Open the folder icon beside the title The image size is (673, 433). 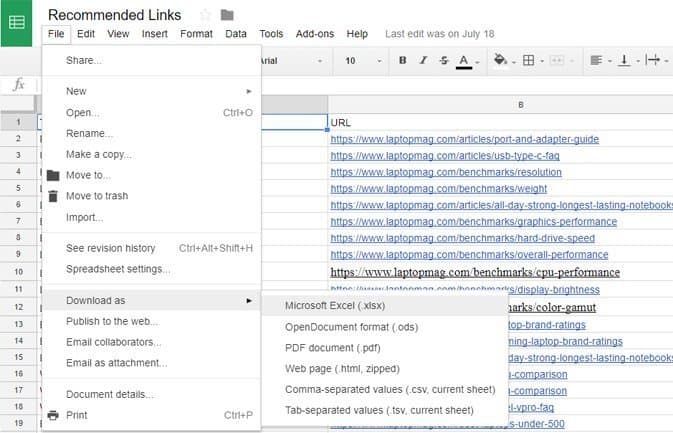pyautogui.click(x=227, y=15)
